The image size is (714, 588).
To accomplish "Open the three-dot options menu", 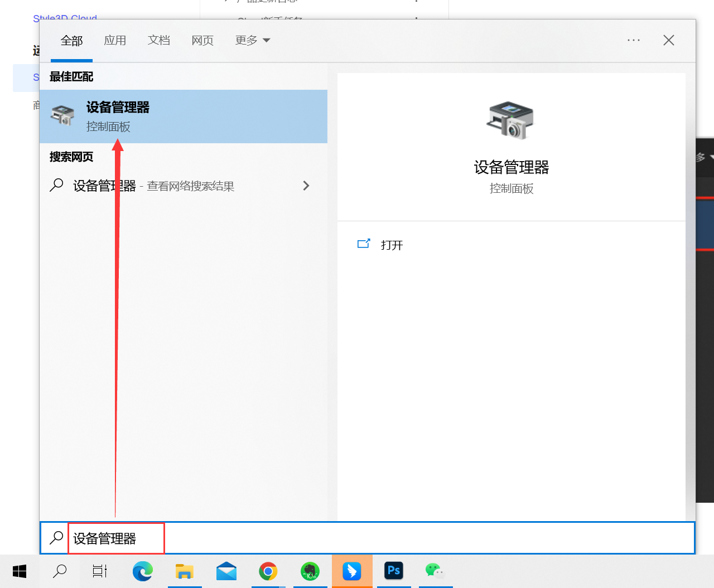I will 633,41.
